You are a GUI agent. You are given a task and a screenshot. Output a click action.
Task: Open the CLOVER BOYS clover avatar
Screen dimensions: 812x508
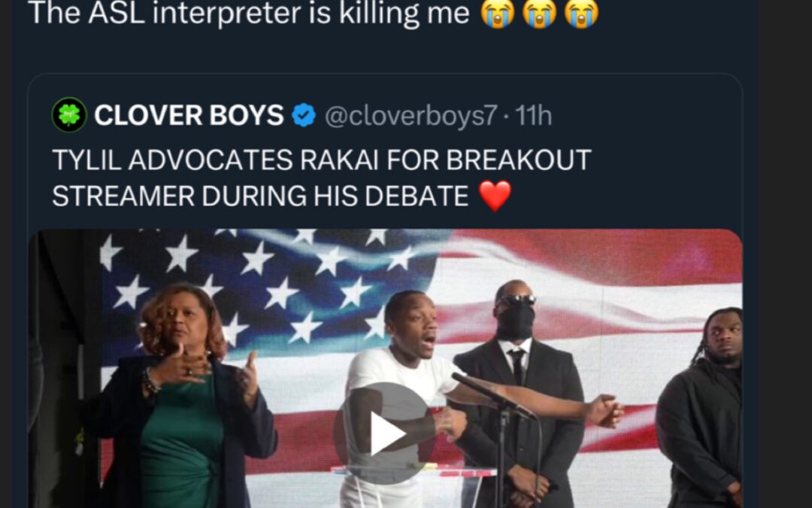tap(69, 114)
